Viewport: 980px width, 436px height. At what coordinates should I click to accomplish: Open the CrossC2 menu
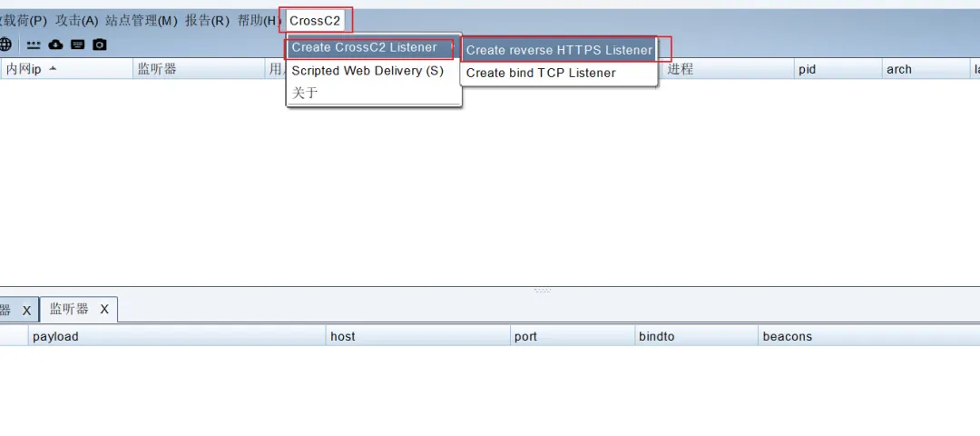pos(315,21)
